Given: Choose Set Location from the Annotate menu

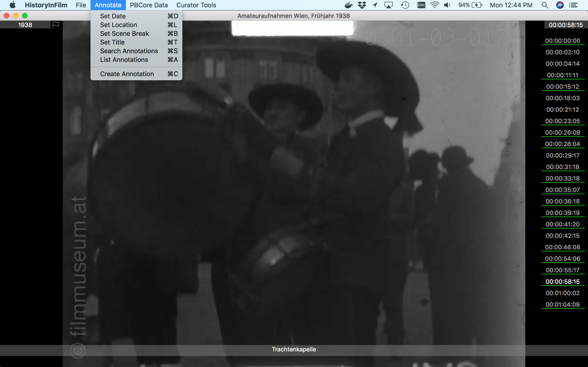Looking at the screenshot, I should coord(118,25).
